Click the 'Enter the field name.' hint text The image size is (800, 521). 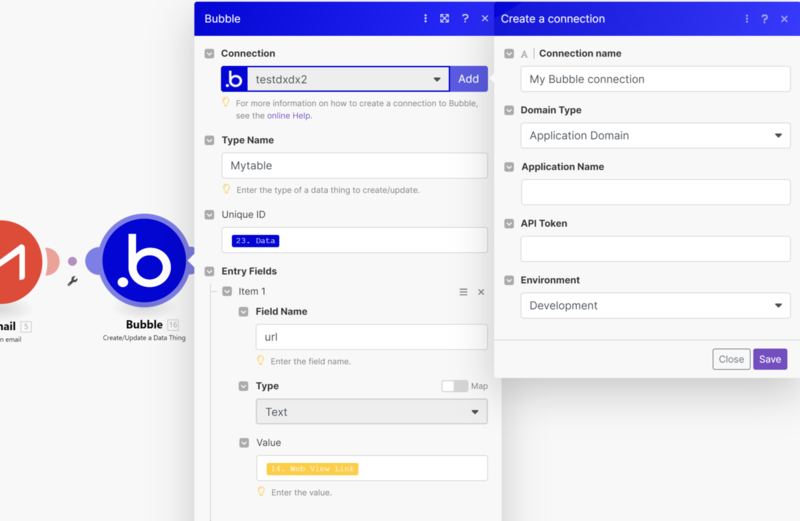click(311, 361)
